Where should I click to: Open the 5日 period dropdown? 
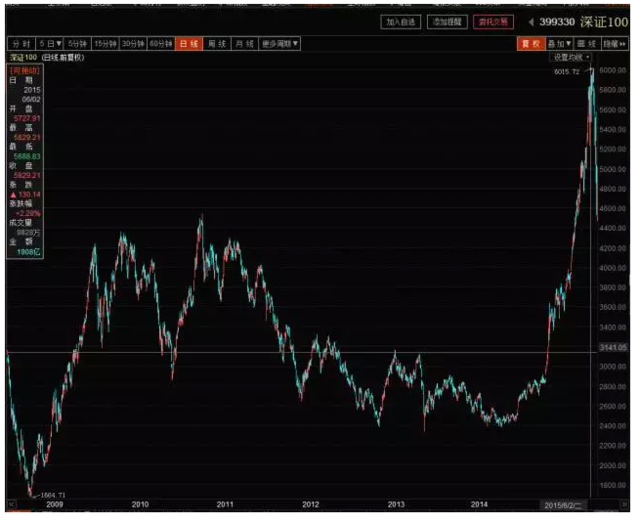tap(50, 44)
